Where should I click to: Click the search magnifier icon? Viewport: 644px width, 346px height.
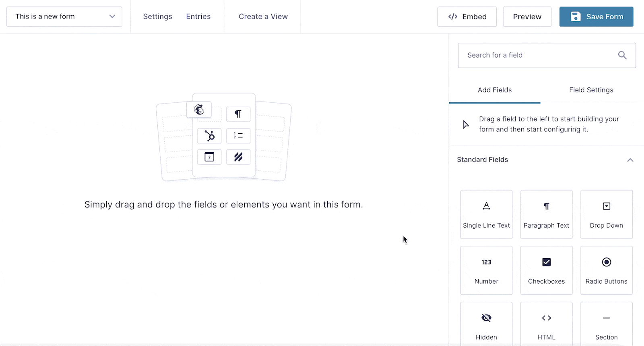622,55
